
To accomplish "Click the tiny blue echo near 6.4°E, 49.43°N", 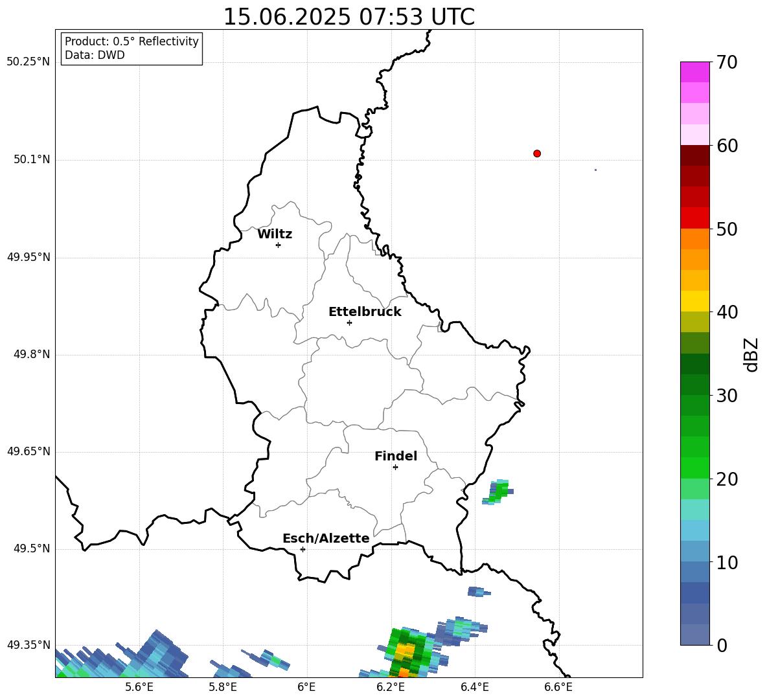I will [478, 591].
